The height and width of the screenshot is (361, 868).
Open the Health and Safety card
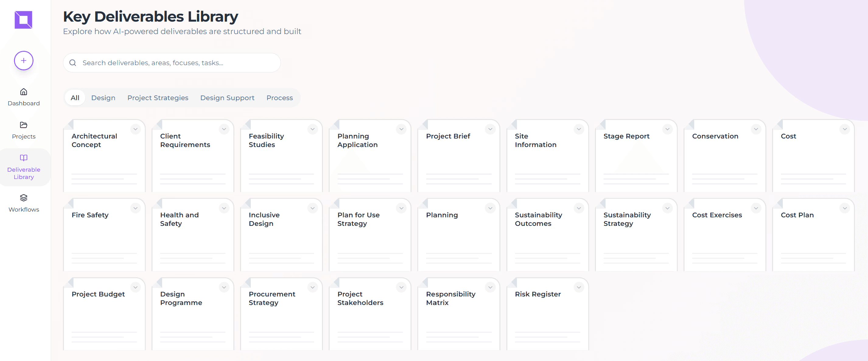pyautogui.click(x=193, y=235)
